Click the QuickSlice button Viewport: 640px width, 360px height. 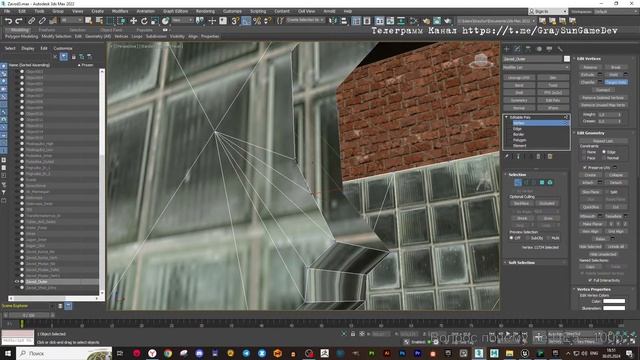[x=590, y=207]
